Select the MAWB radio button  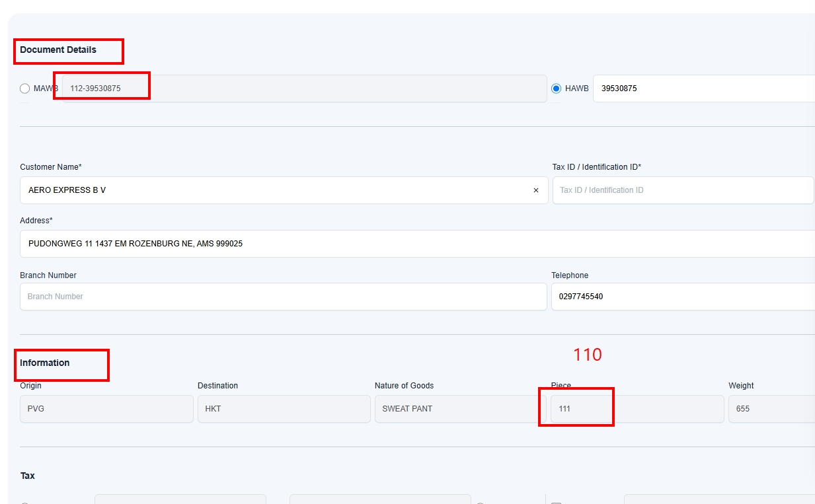click(25, 89)
